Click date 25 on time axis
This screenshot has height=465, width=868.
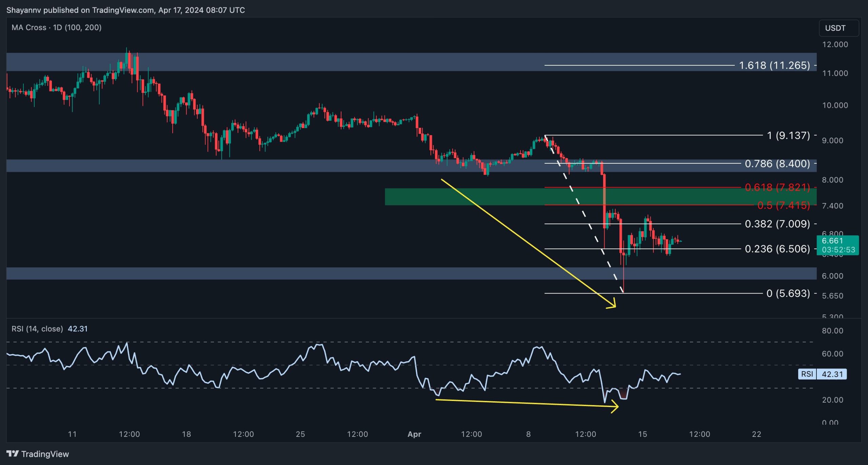[300, 434]
